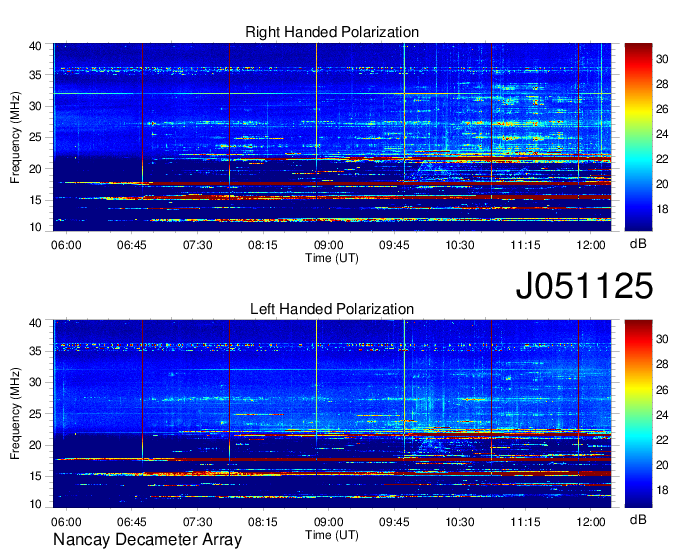Image resolution: width=680 pixels, height=552 pixels.
Task: Click the "Nancay Decameter Array" caption
Action: point(147,540)
